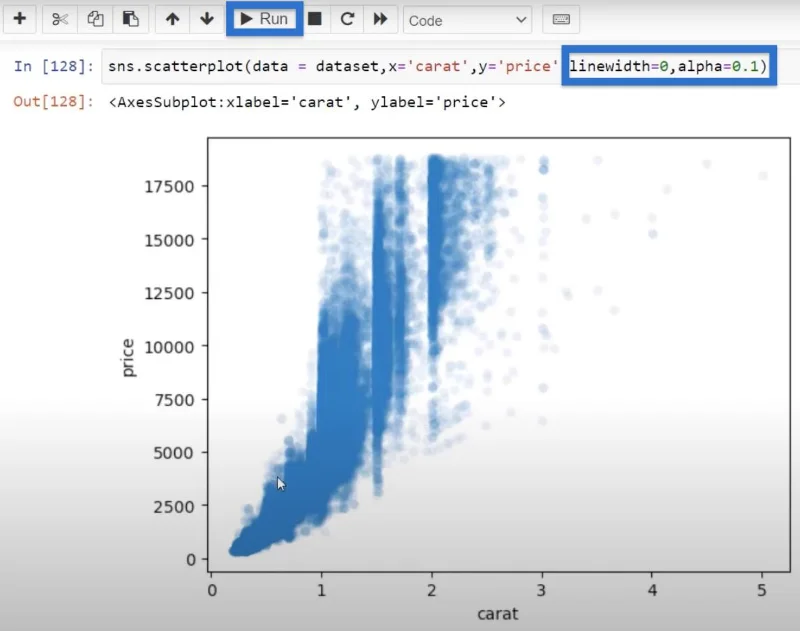Click the 10000 y-axis tick label
The image size is (800, 631).
pyautogui.click(x=169, y=347)
